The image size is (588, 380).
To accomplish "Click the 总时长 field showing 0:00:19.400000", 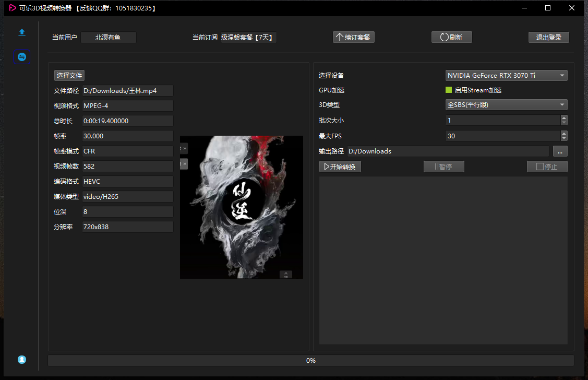I will (x=127, y=121).
